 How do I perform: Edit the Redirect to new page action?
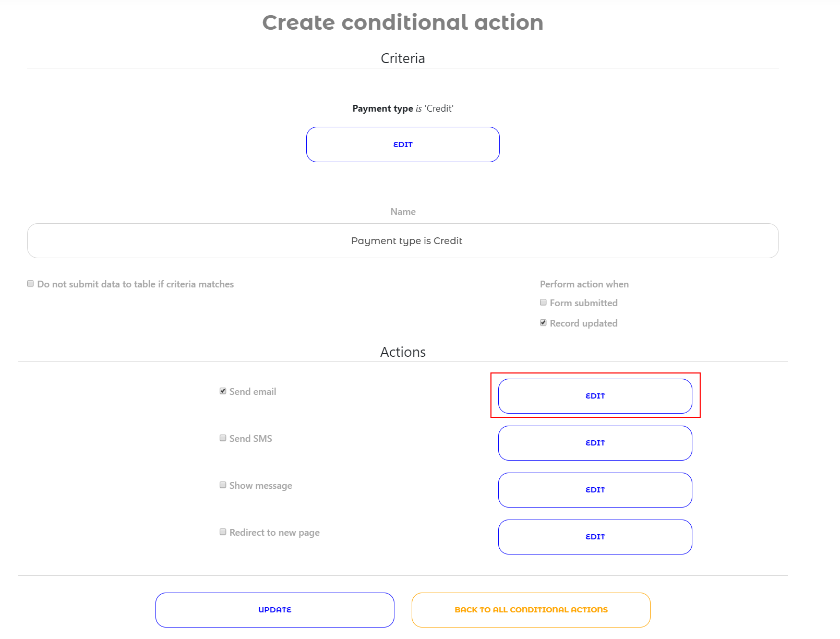tap(595, 537)
